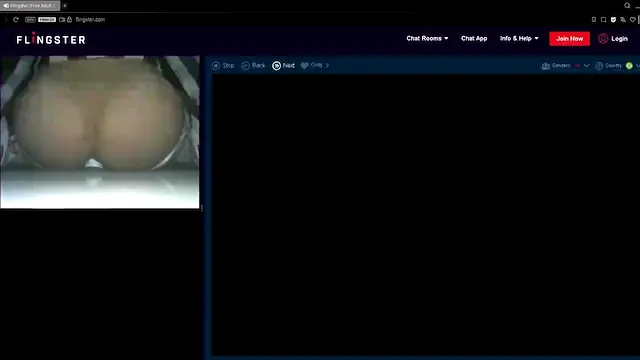Click the red Join Now button
The image size is (640, 360).
point(569,38)
